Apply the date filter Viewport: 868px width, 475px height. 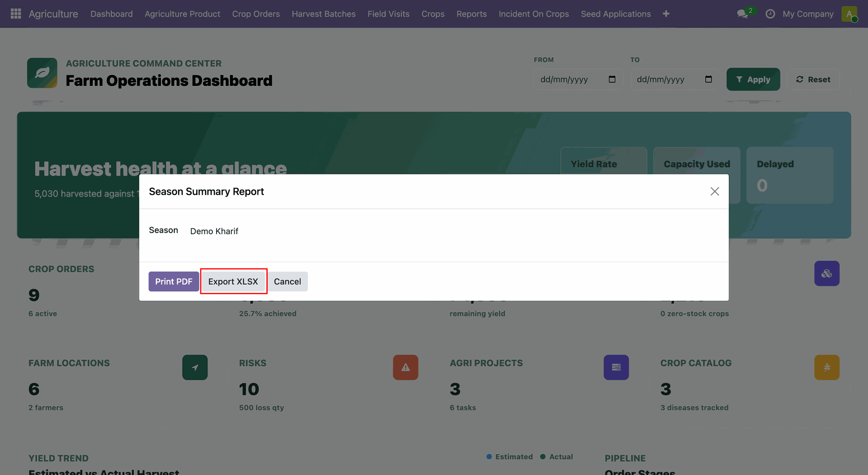click(753, 80)
